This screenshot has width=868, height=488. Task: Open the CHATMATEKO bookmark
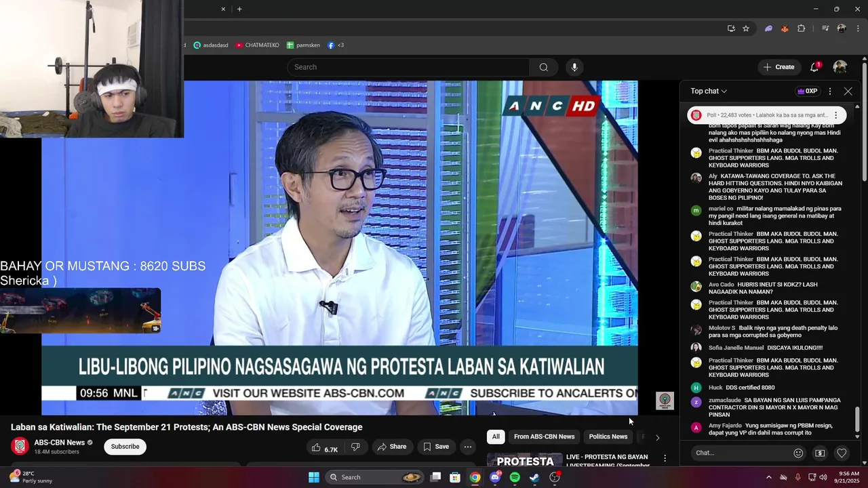click(258, 45)
